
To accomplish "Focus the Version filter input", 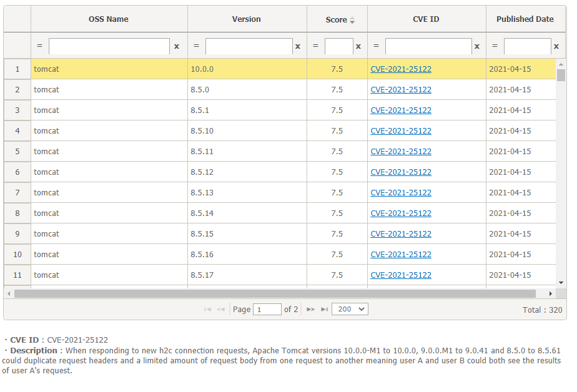I will pos(249,46).
